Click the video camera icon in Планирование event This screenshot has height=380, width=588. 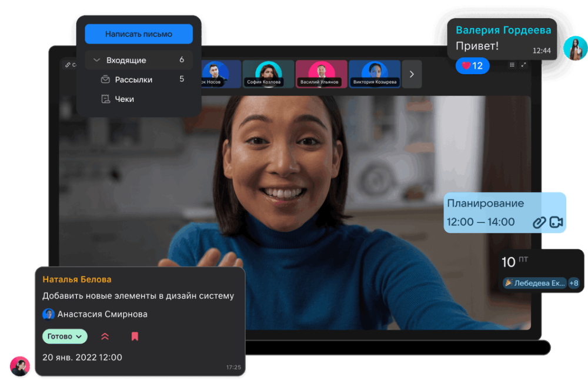pyautogui.click(x=556, y=222)
